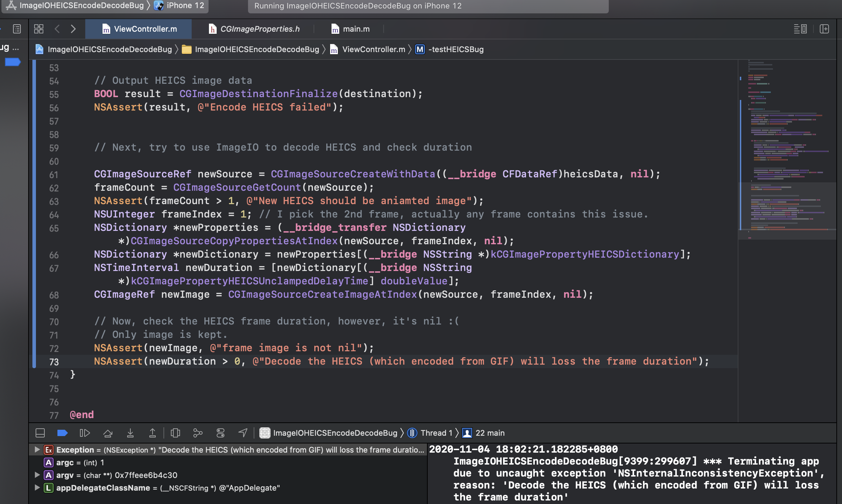Expand the argv variable
This screenshot has height=504, width=842.
tap(37, 475)
